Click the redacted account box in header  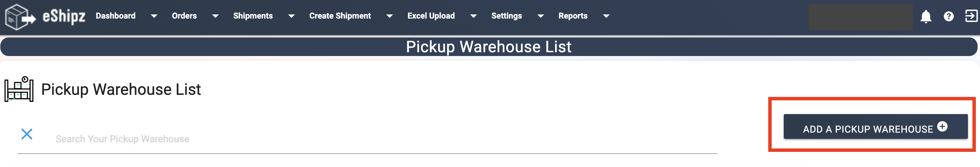[x=861, y=17]
